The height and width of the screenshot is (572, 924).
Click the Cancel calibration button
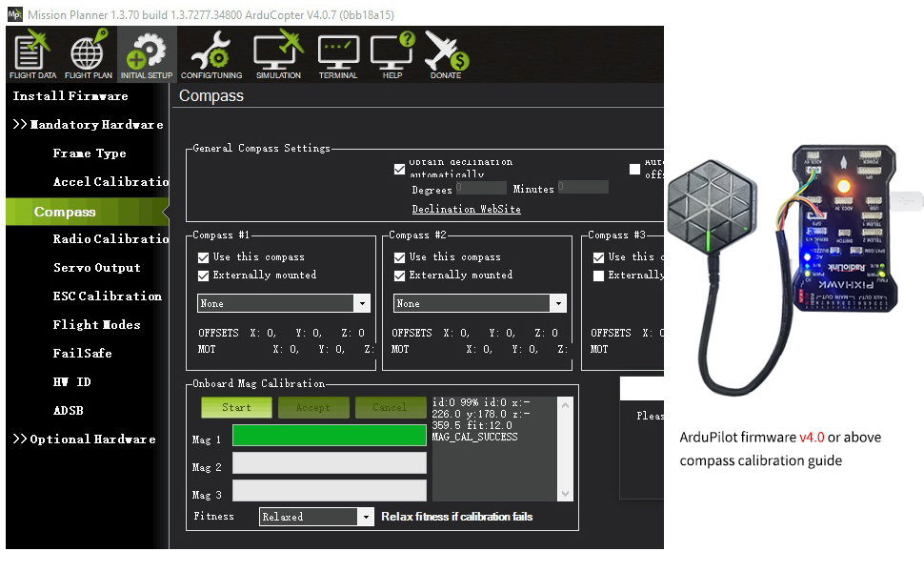click(391, 407)
